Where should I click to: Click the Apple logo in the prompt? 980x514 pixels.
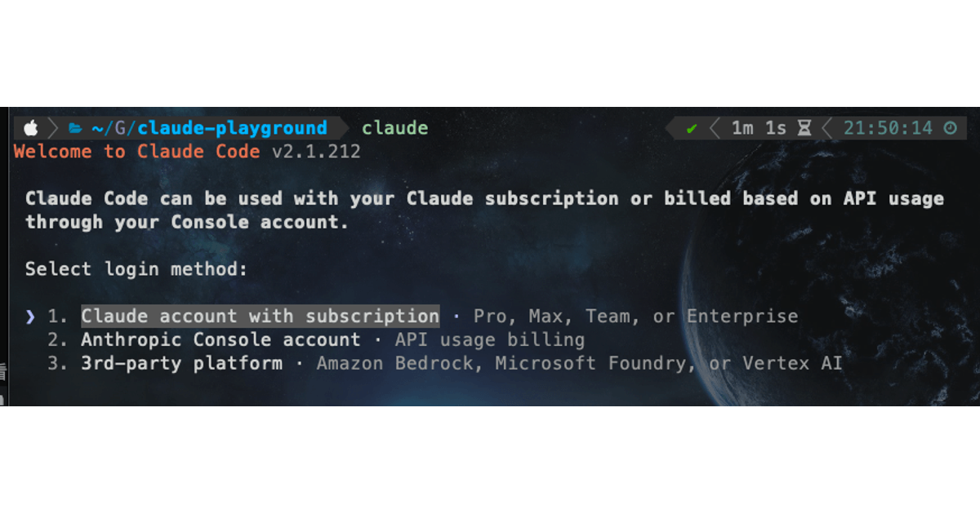click(31, 128)
